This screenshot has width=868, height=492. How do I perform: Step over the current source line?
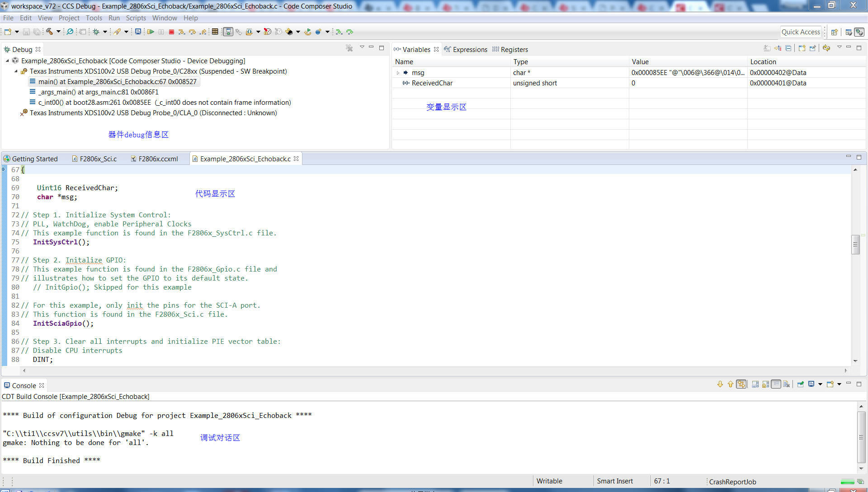pos(192,32)
